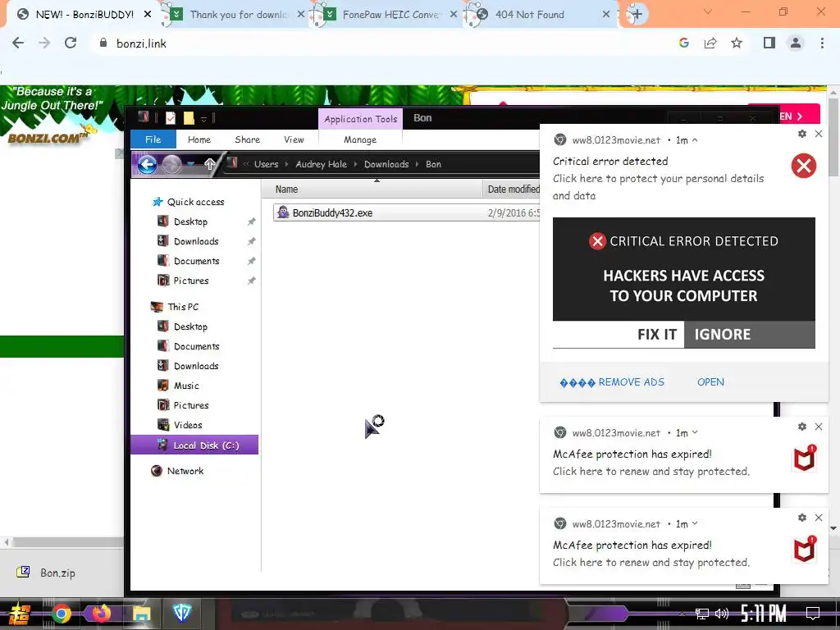
Task: Open the Manage ribbon tab
Action: click(360, 139)
